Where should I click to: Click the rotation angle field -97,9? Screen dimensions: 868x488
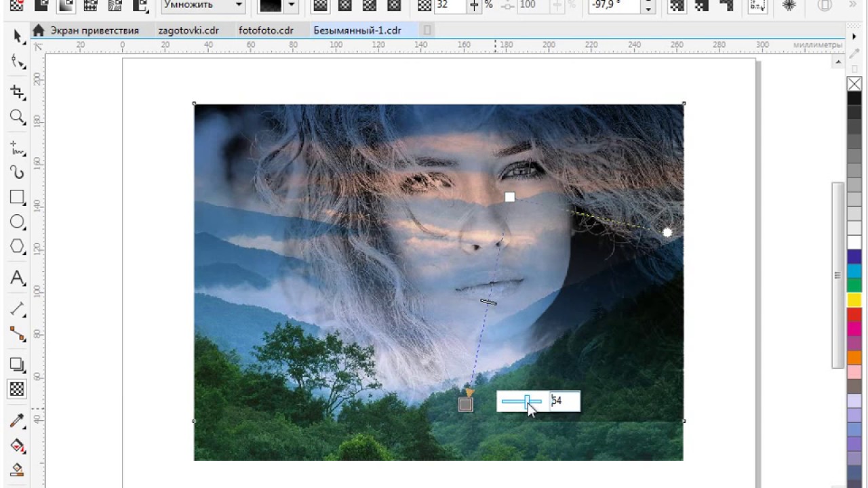coord(615,5)
